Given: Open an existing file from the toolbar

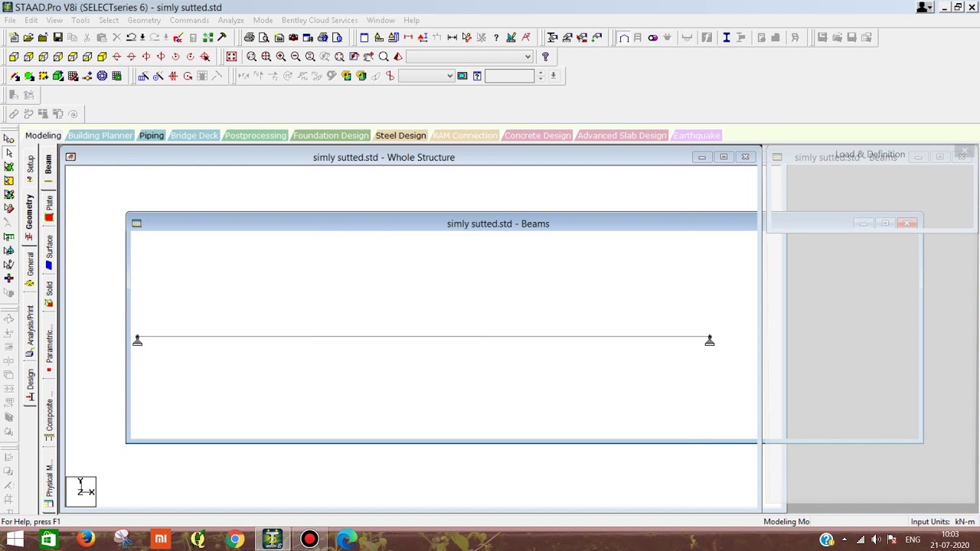Looking at the screenshot, I should pyautogui.click(x=28, y=37).
